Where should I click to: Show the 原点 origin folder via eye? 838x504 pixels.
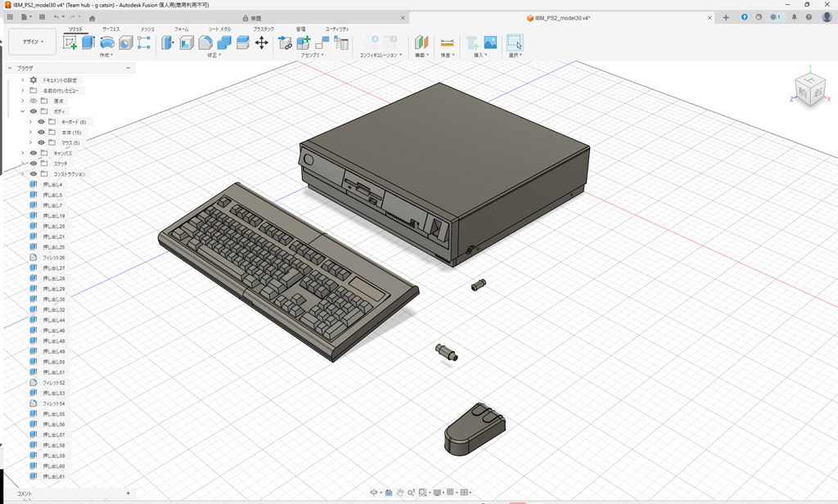[x=34, y=101]
